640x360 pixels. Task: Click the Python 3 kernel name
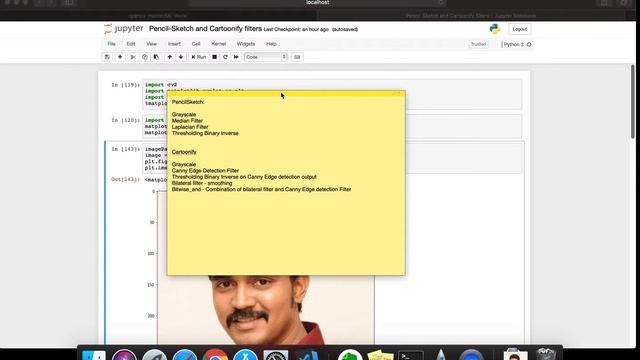[513, 44]
